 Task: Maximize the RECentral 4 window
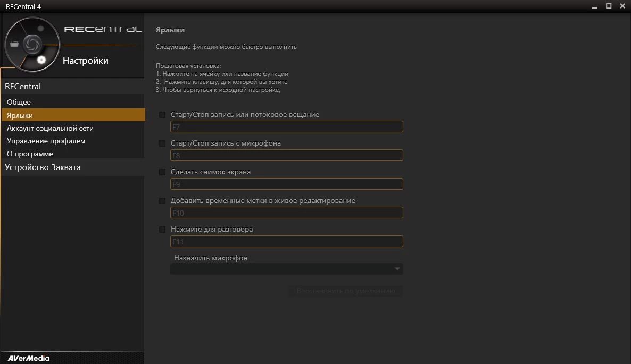tap(609, 6)
